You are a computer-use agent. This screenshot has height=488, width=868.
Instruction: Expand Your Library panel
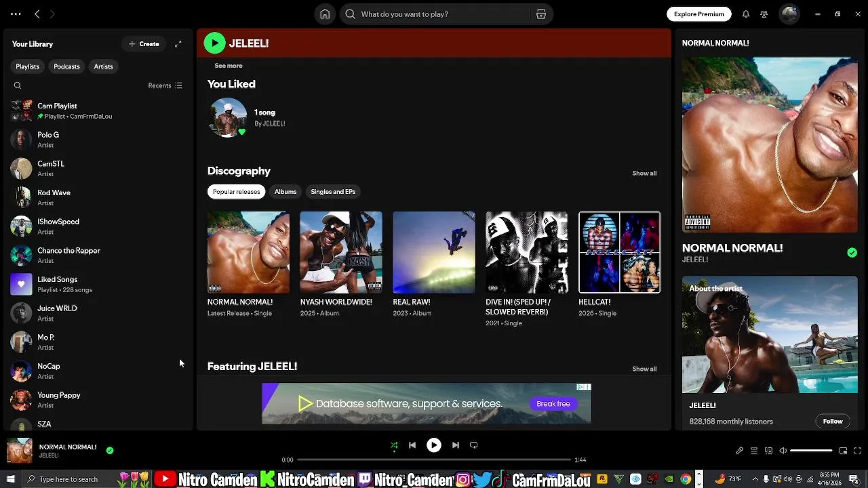pyautogui.click(x=178, y=44)
